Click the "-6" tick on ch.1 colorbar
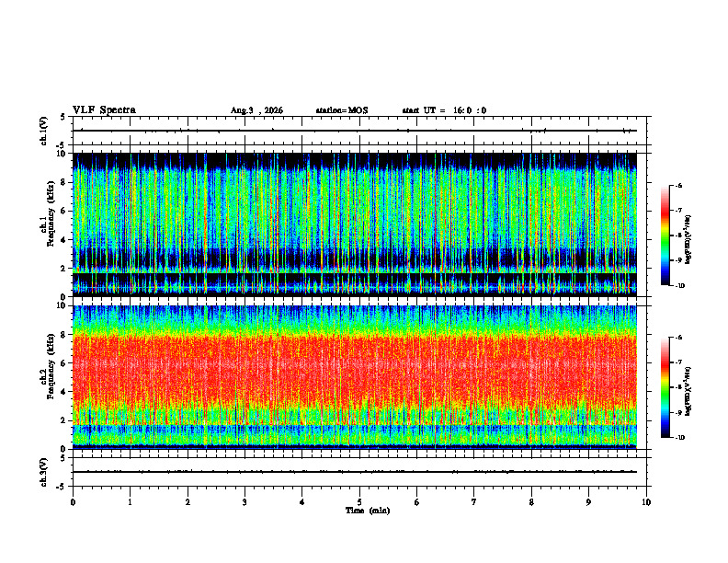This screenshot has width=728, height=563. point(678,185)
